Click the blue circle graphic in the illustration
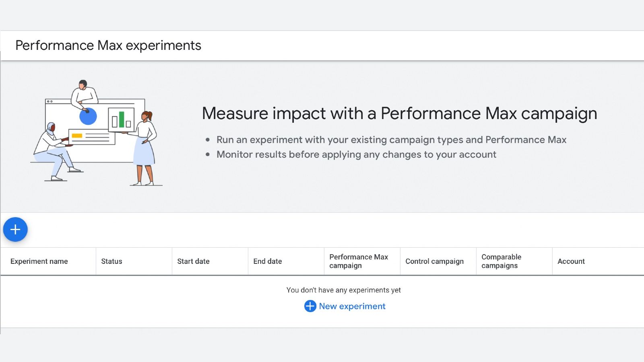644x362 pixels. tap(88, 117)
